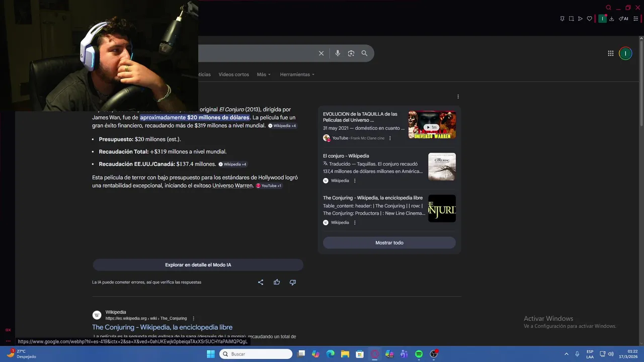Take a snapshot with the capture icon
644x362 pixels.
pyautogui.click(x=571, y=19)
